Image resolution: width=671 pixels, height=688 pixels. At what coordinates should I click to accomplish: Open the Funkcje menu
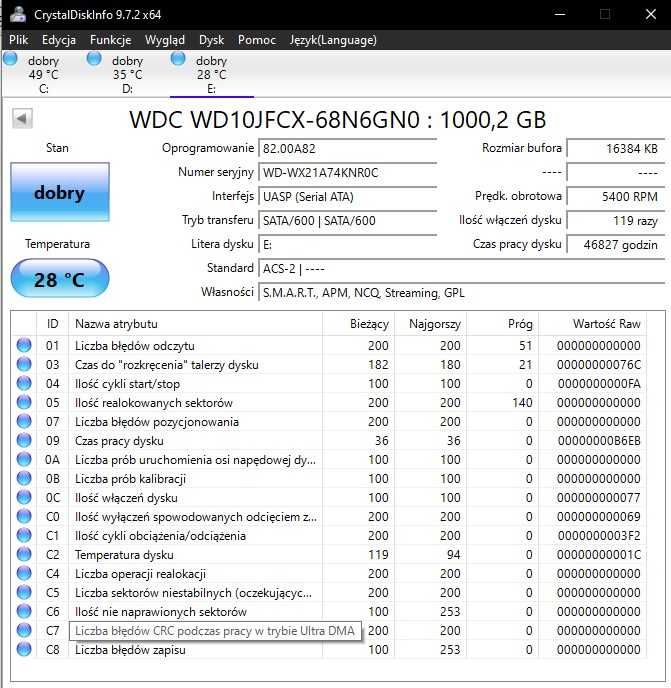pyautogui.click(x=111, y=40)
